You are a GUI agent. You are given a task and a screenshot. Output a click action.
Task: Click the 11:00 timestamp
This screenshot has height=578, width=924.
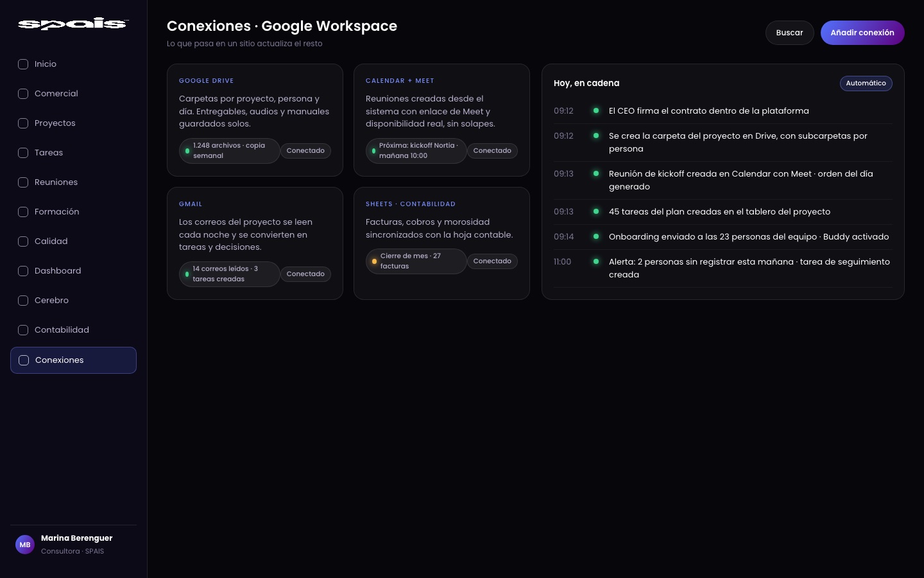click(562, 262)
